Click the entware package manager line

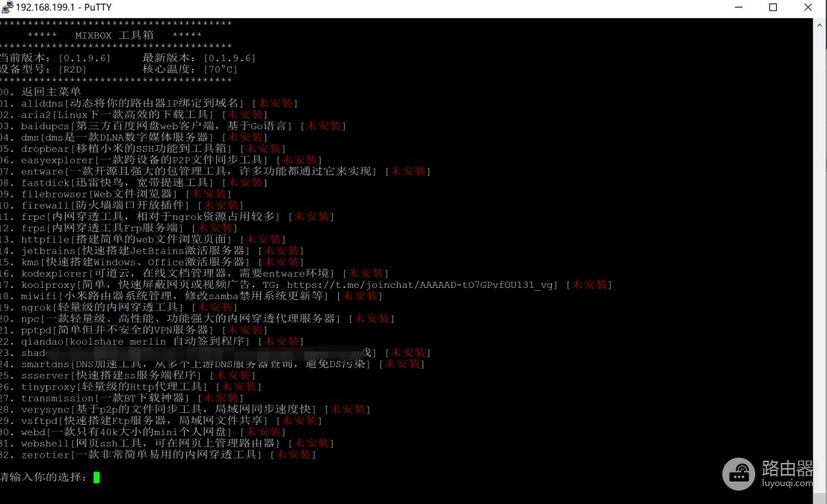pyautogui.click(x=215, y=171)
